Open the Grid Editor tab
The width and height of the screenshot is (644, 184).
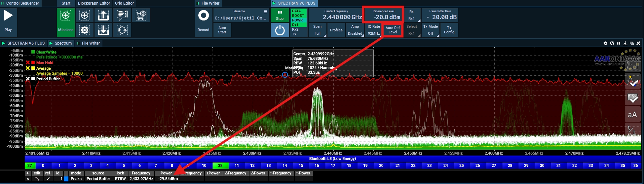(x=124, y=3)
